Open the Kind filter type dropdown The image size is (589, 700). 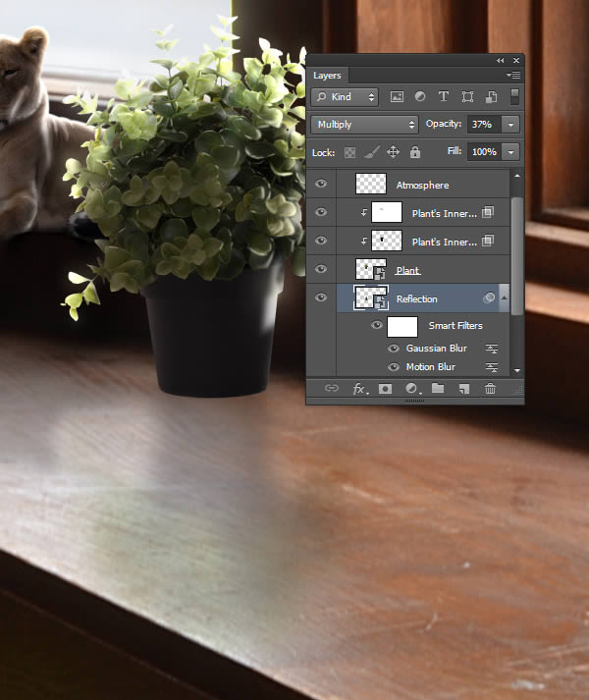tap(345, 97)
